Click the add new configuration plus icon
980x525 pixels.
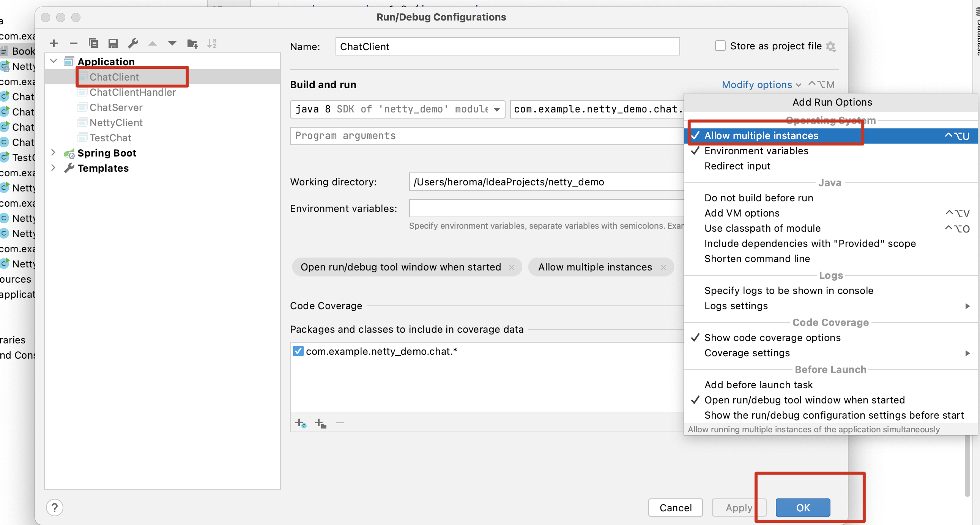pyautogui.click(x=54, y=43)
